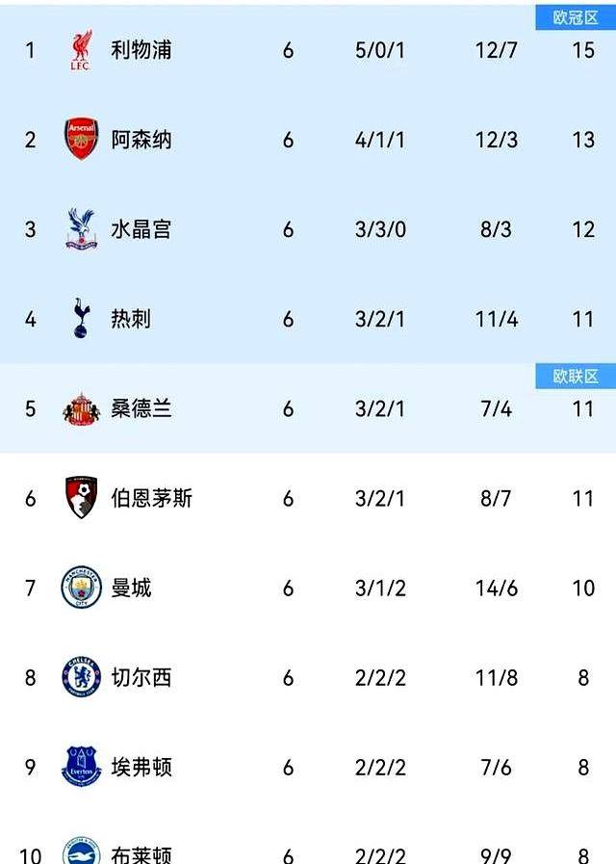Open the Brighton seagull badge
The image size is (616, 864).
(x=81, y=851)
